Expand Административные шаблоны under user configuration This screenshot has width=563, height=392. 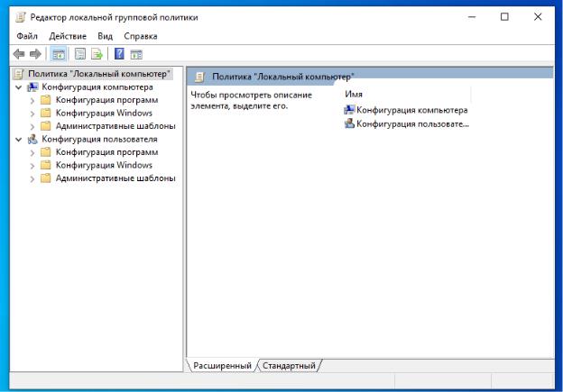(32, 178)
